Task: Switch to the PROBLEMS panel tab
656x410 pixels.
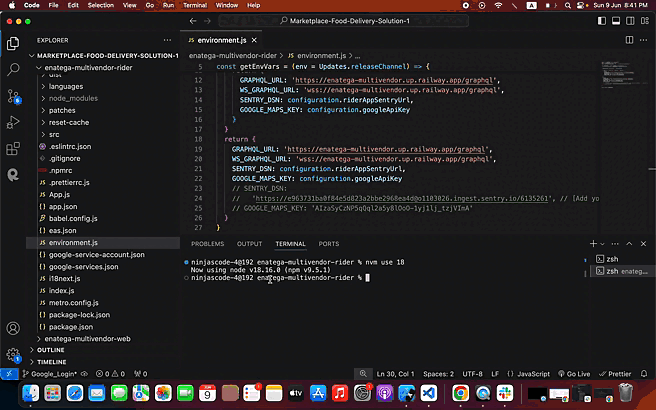Action: click(207, 244)
